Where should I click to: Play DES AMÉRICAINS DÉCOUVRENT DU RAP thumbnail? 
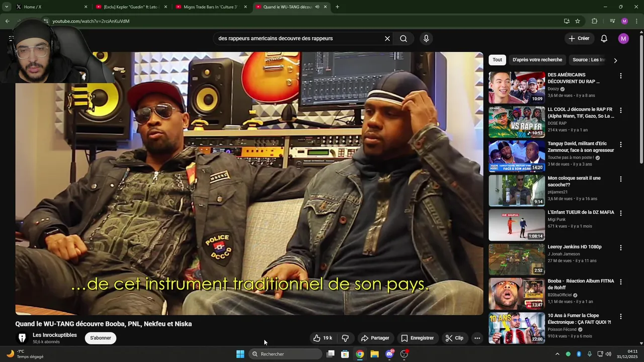[x=517, y=87]
